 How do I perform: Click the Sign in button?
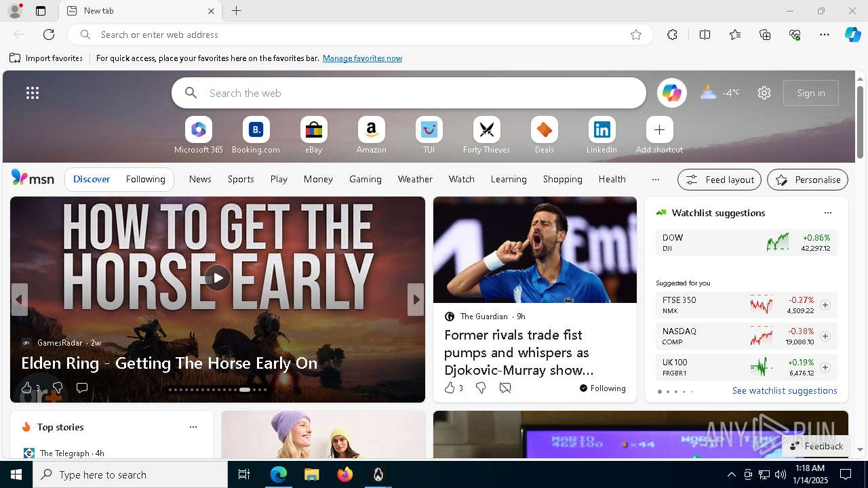coord(811,93)
